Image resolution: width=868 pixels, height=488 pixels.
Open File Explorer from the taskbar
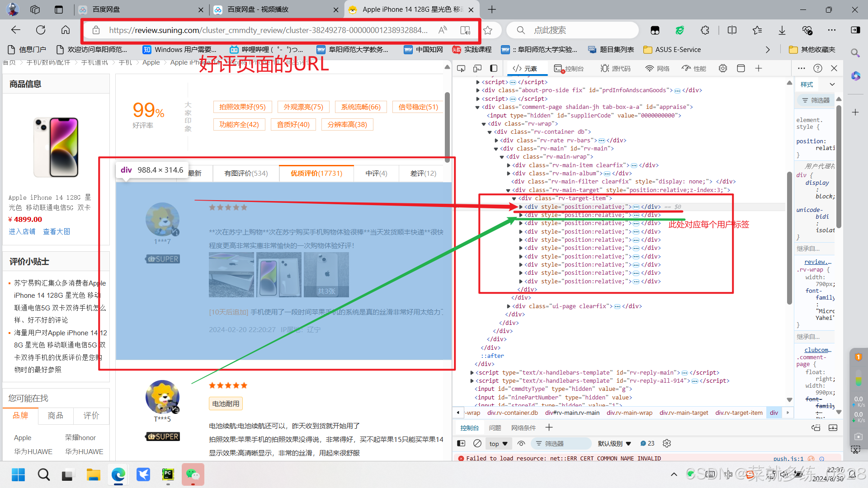pos(93,474)
